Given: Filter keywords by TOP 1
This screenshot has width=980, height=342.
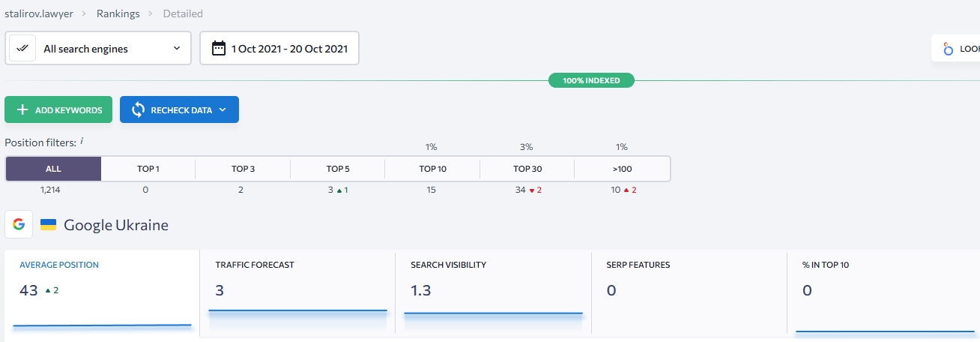Looking at the screenshot, I should 148,169.
